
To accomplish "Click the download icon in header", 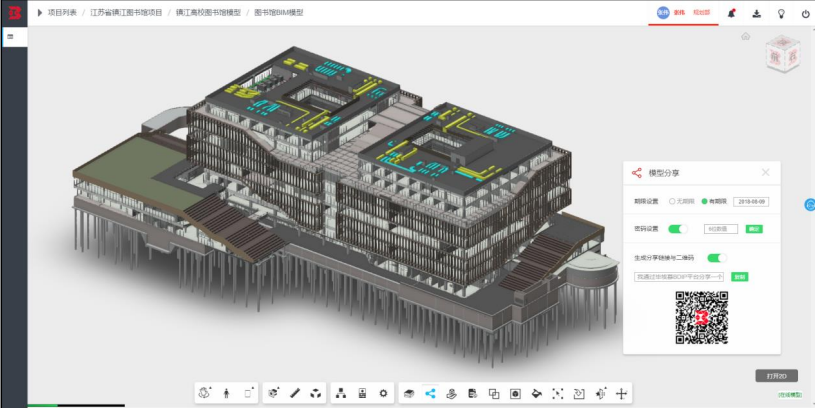I will (756, 14).
